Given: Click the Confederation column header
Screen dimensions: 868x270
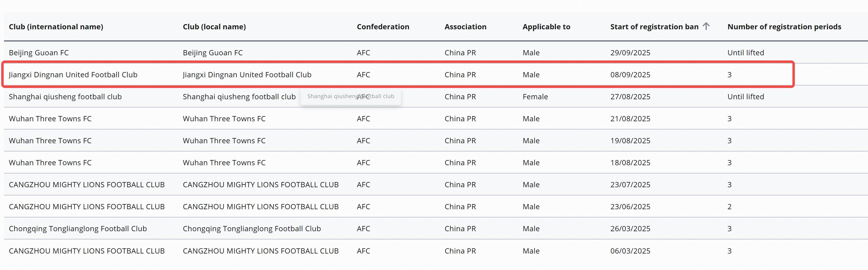Looking at the screenshot, I should point(383,27).
